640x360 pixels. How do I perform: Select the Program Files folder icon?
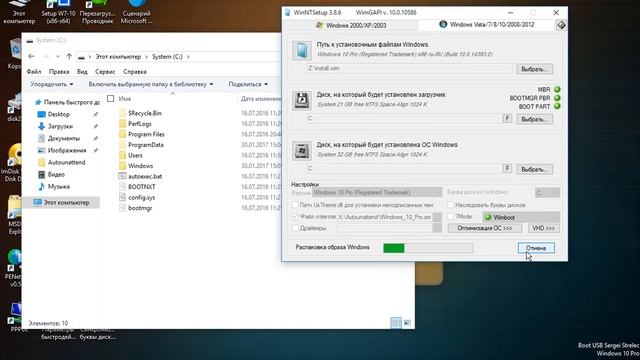[122, 134]
